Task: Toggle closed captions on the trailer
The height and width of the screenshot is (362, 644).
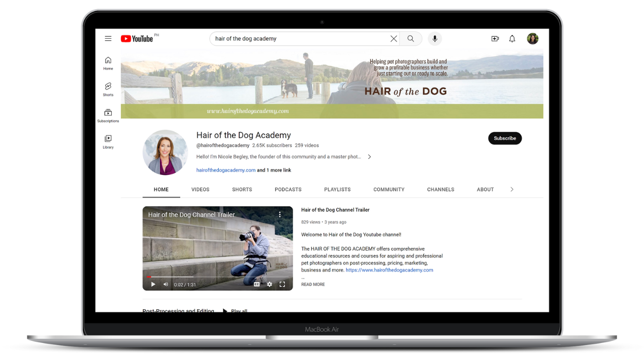Action: coord(257,285)
